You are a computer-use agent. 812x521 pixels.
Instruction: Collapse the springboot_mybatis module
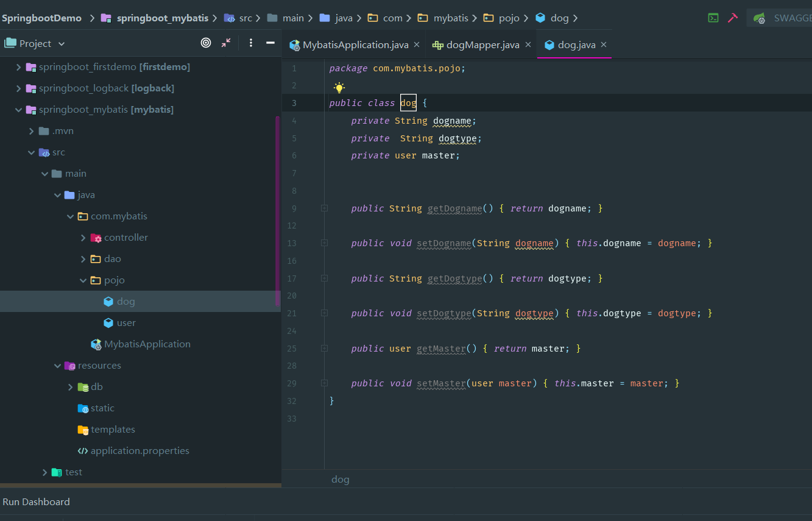[18, 110]
